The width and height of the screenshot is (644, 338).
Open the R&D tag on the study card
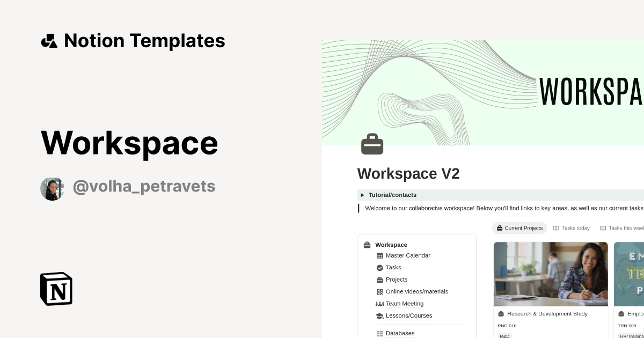(504, 336)
